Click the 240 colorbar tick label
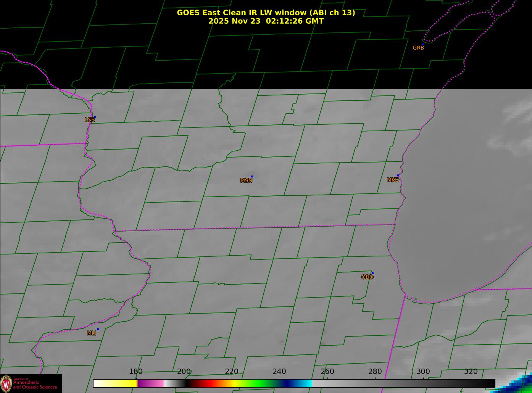The image size is (532, 393). (x=279, y=372)
